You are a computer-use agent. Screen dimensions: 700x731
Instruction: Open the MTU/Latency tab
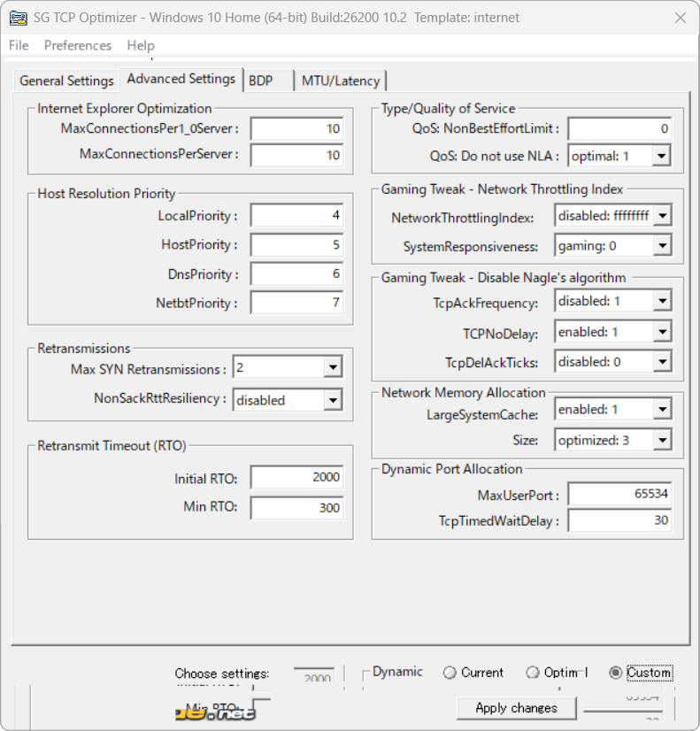point(341,81)
